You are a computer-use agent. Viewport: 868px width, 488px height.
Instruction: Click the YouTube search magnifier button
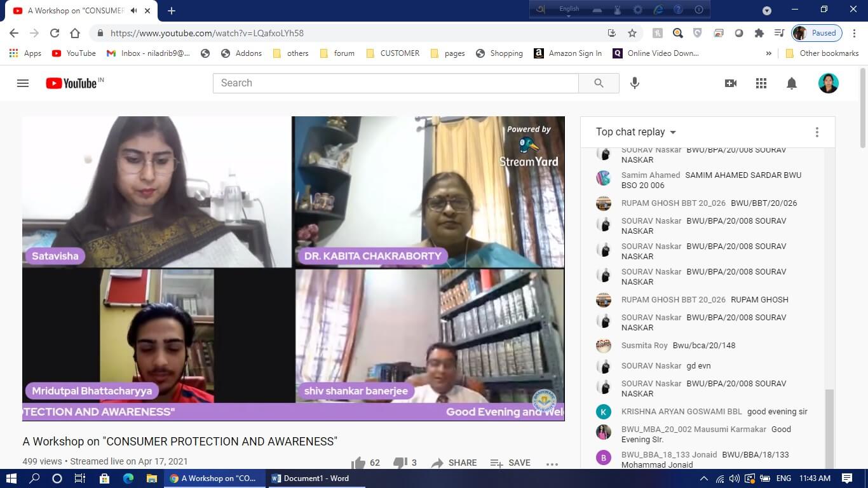[599, 83]
